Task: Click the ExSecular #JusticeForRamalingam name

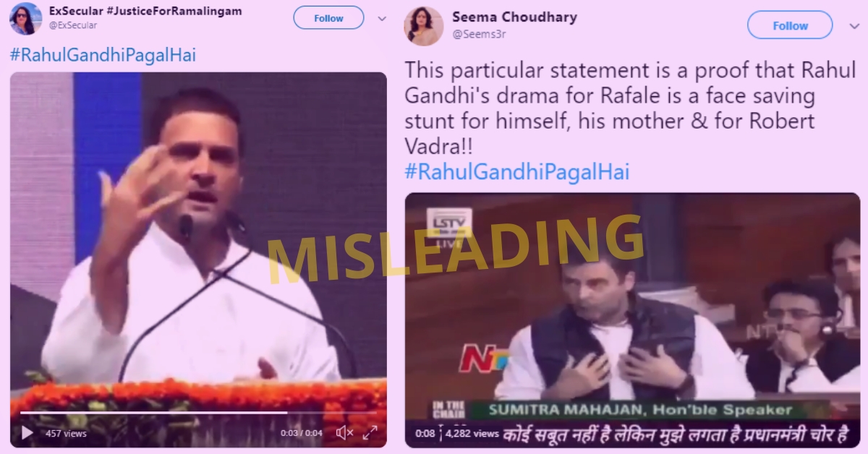Action: pos(145,11)
